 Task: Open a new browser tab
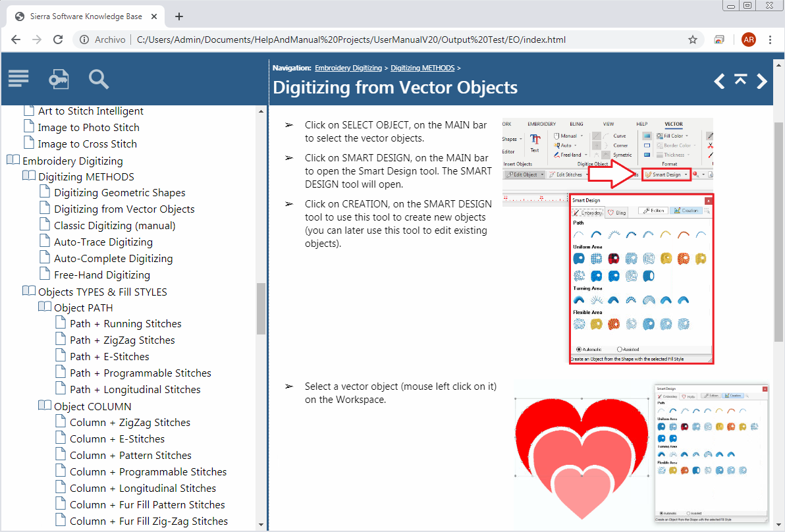point(179,16)
